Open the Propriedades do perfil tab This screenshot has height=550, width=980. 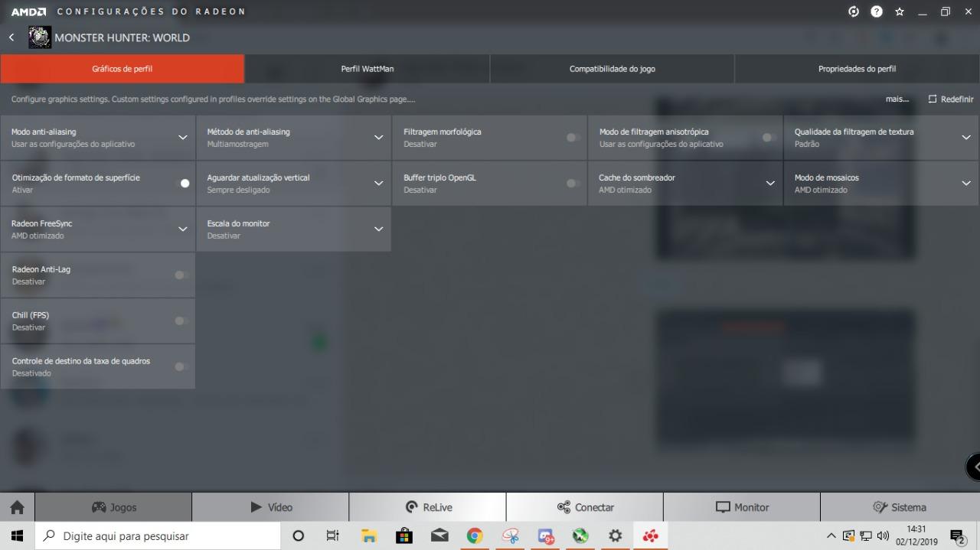pyautogui.click(x=857, y=69)
